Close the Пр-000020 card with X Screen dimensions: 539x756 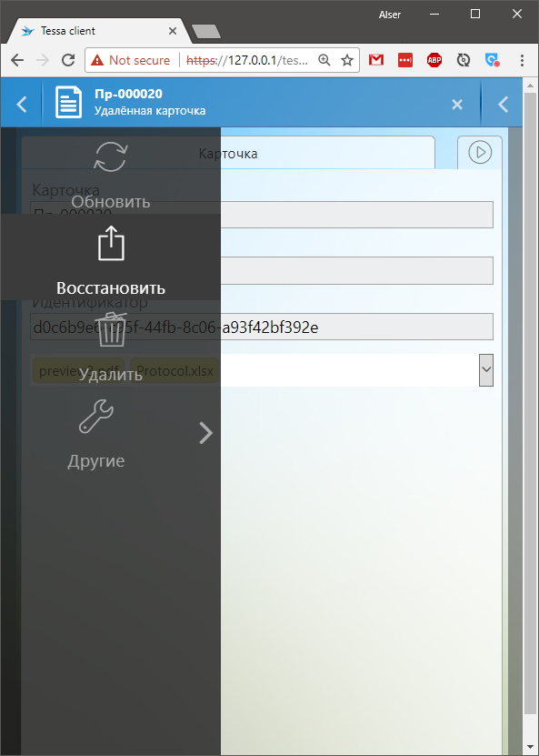pyautogui.click(x=457, y=104)
